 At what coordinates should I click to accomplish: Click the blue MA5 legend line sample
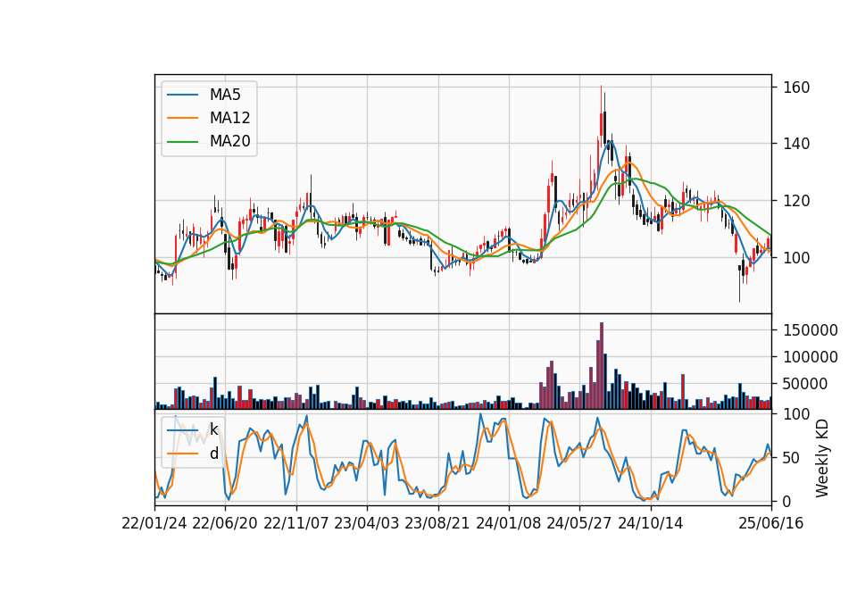coord(182,95)
